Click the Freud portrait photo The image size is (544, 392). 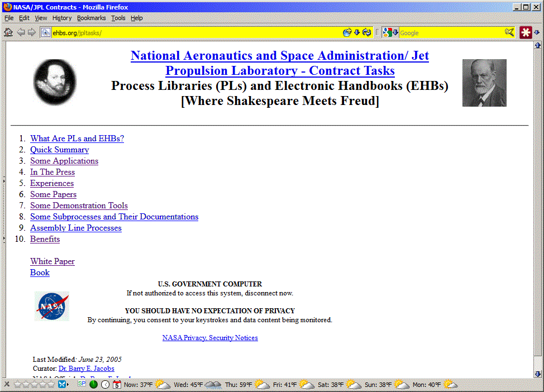(484, 83)
